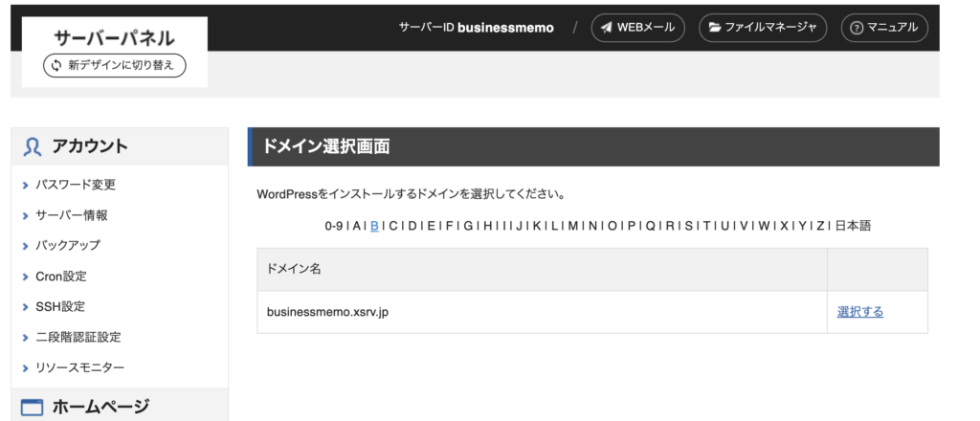Click the refresh icon in 新デザインに切り替え

click(56, 65)
